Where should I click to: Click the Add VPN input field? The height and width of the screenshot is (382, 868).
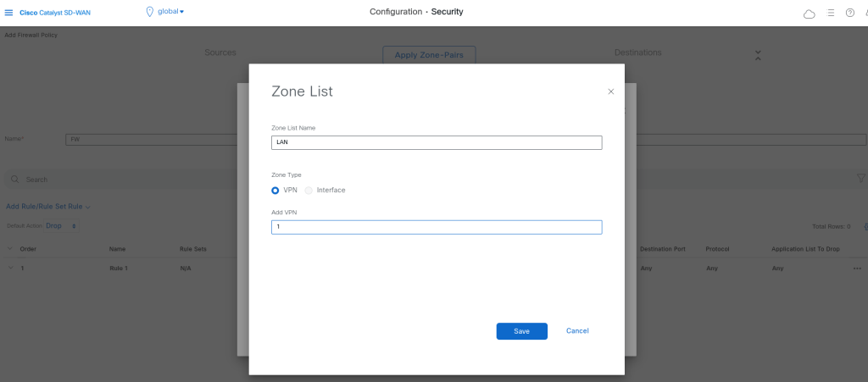coord(437,227)
